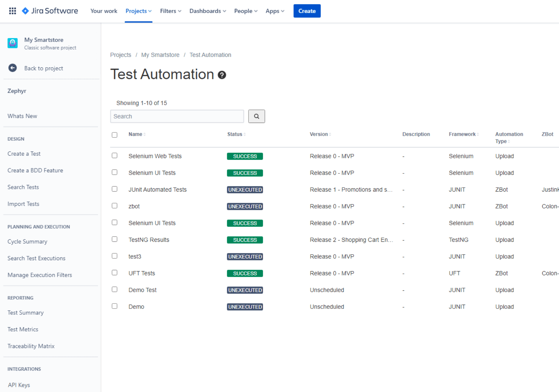Click the help question mark icon
Screen dimensions: 559x392
(x=222, y=75)
